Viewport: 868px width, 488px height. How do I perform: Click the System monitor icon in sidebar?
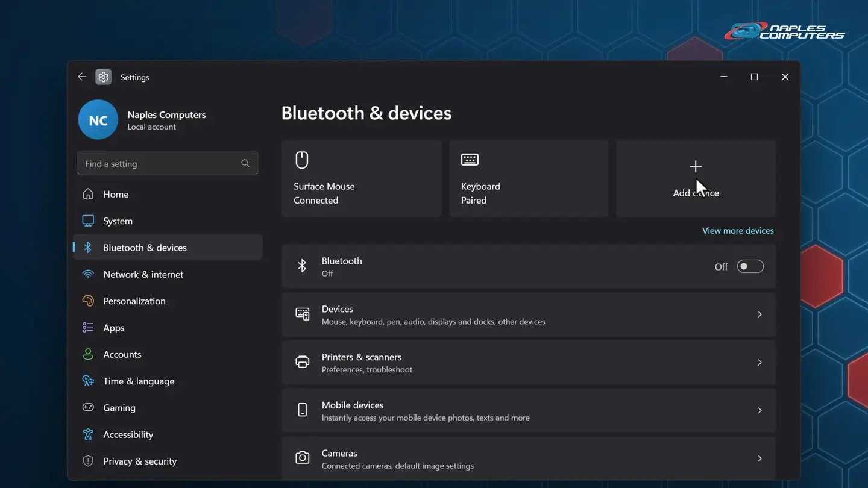point(88,221)
